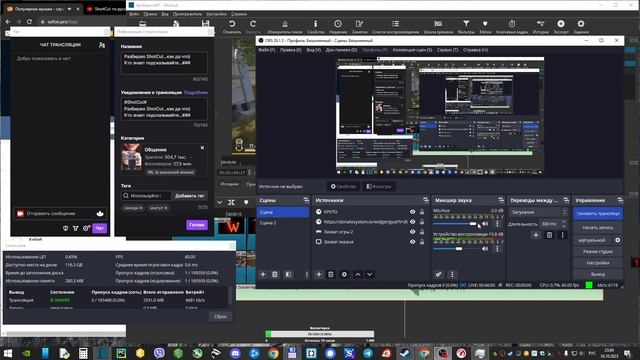The height and width of the screenshot is (360, 640).
Task: Click purple Готово button in stream info
Action: tap(197, 224)
